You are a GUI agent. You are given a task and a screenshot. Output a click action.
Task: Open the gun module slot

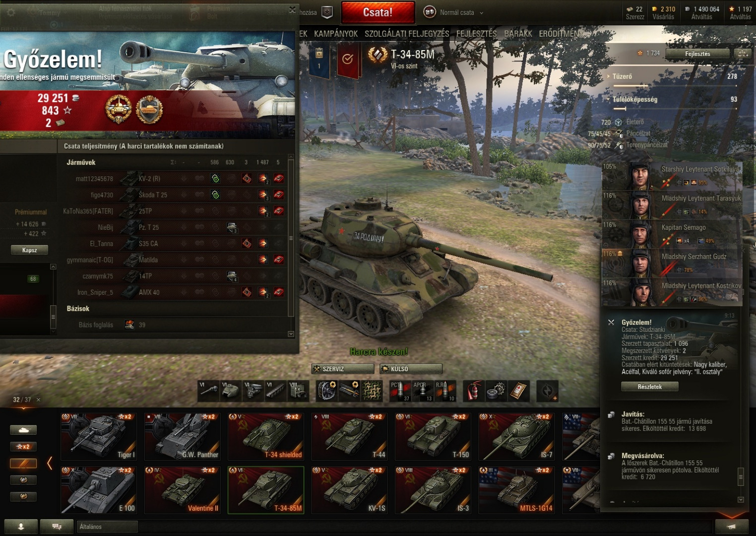tap(209, 391)
